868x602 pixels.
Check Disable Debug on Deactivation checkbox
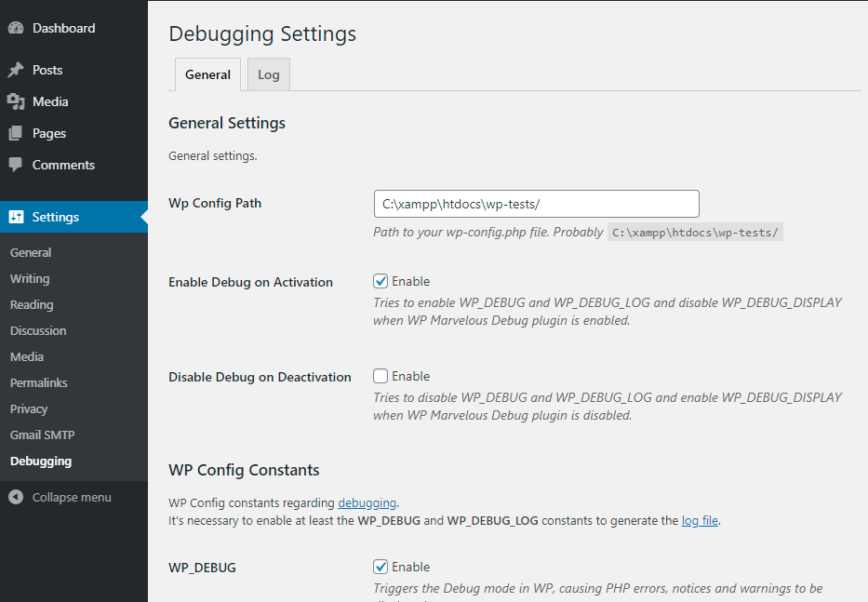pyautogui.click(x=381, y=377)
